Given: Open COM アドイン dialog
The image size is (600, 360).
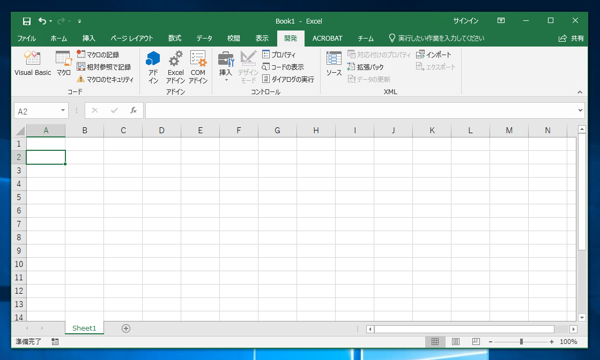Looking at the screenshot, I should 198,67.
